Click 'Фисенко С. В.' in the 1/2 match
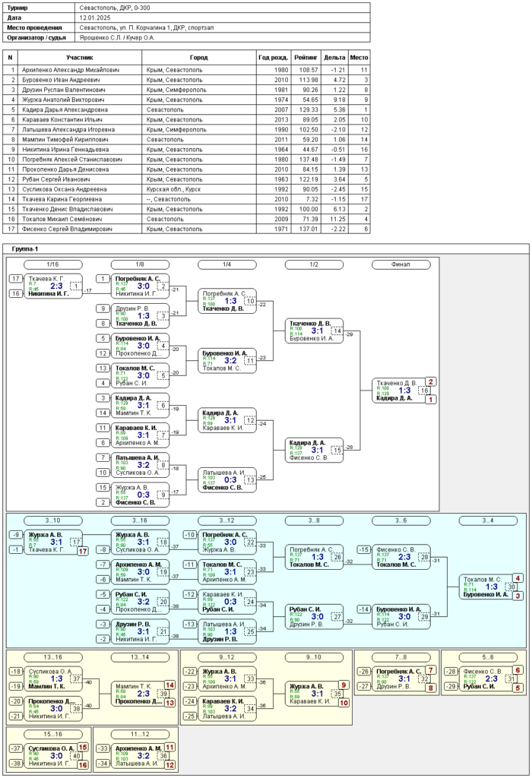Image resolution: width=532 pixels, height=778 pixels. (x=309, y=457)
